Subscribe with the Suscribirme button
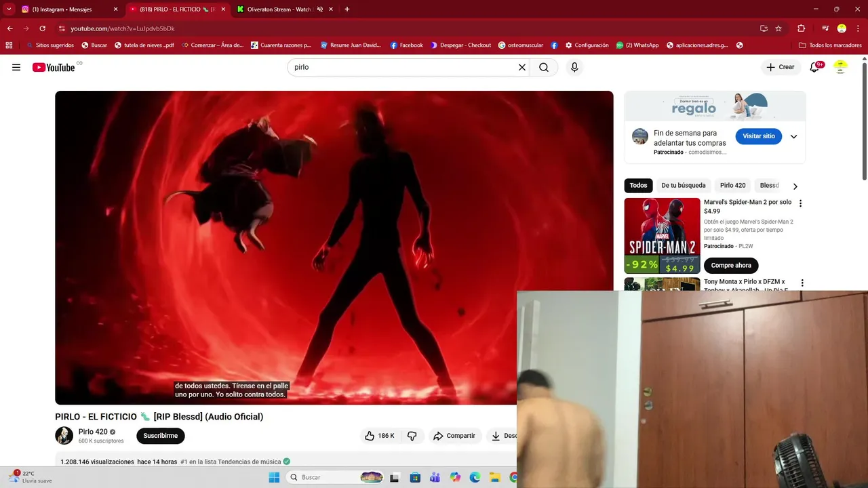Image resolution: width=868 pixels, height=488 pixels. pyautogui.click(x=161, y=436)
